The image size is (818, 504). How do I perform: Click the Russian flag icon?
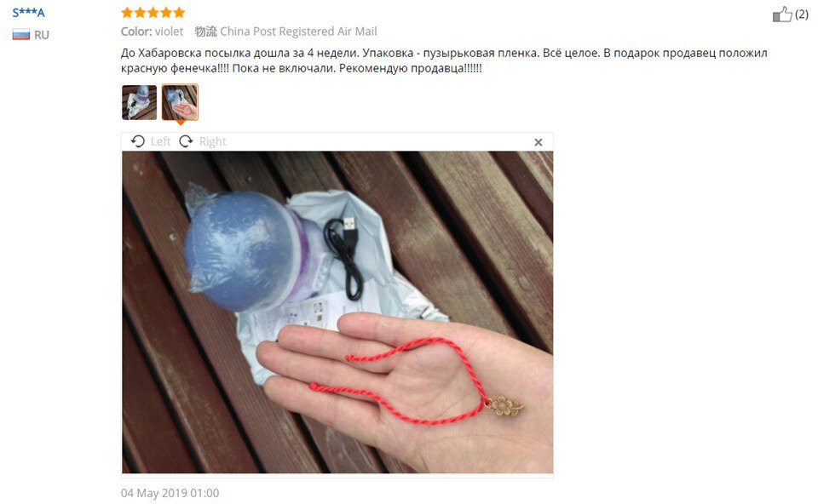click(20, 35)
